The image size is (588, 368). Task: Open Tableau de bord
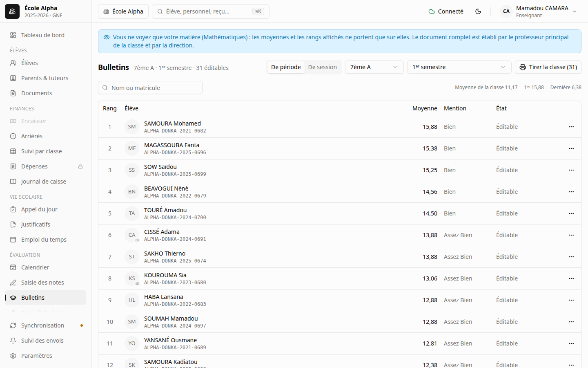point(45,35)
